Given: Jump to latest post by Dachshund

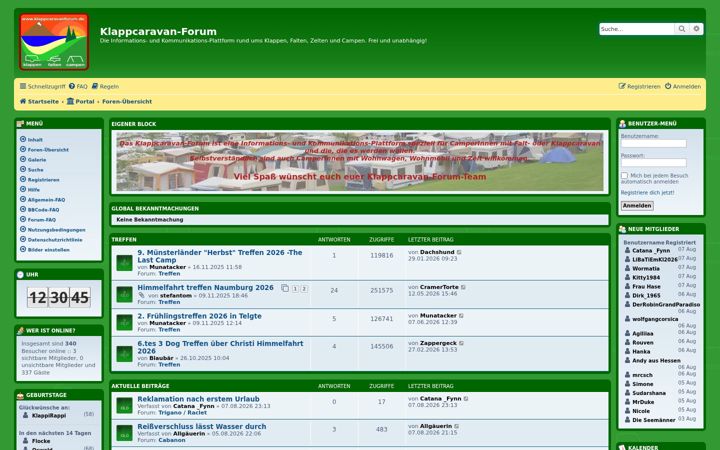Looking at the screenshot, I should 459,252.
